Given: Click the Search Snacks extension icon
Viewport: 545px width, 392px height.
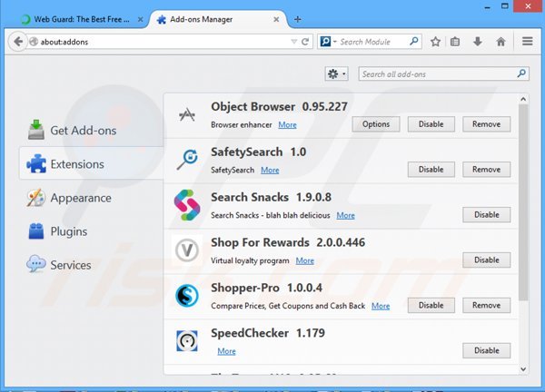Looking at the screenshot, I should tap(187, 205).
